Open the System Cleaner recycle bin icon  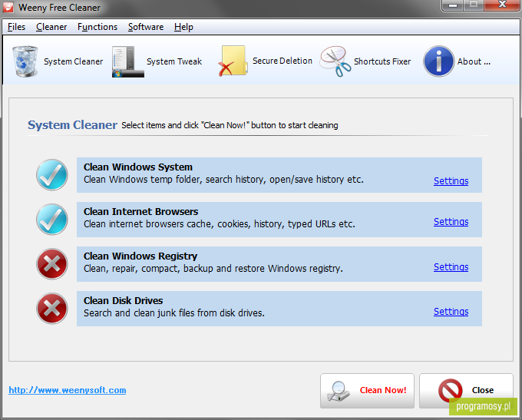(25, 61)
